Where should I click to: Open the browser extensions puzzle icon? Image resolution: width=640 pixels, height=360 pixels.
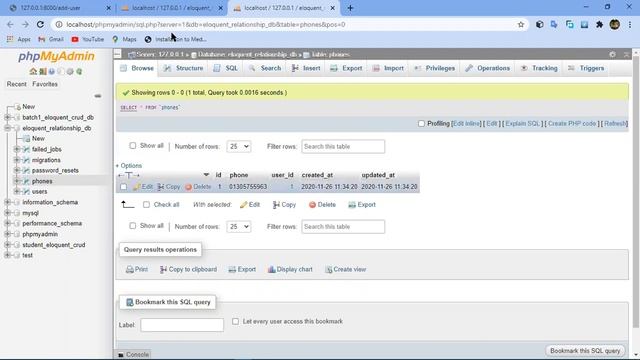point(599,24)
